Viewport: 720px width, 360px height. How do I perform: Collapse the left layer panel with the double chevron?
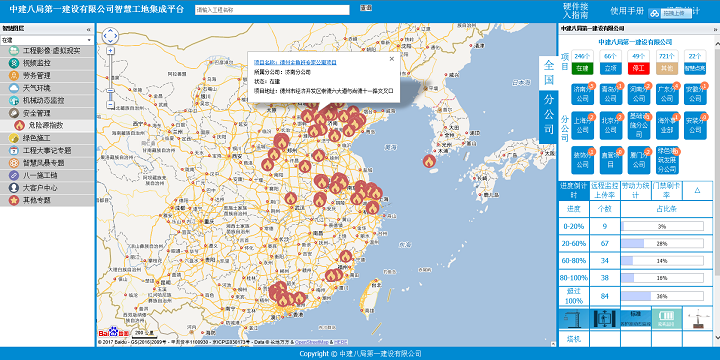click(x=89, y=29)
